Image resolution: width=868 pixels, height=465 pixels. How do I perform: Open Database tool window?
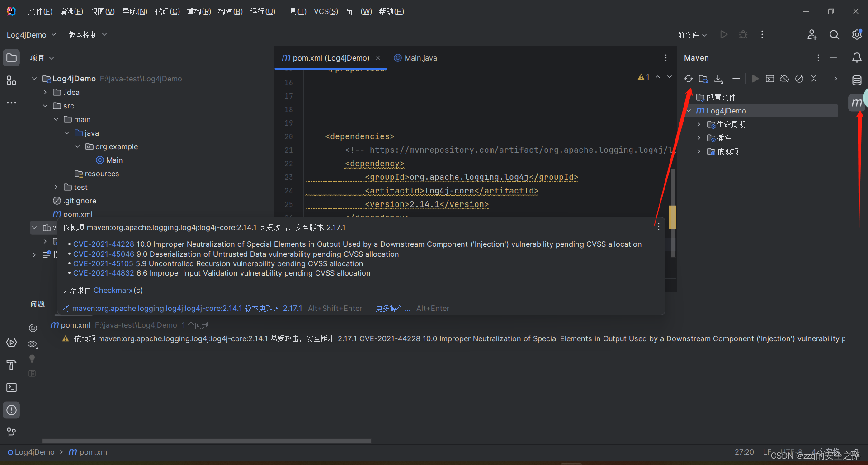(x=857, y=80)
